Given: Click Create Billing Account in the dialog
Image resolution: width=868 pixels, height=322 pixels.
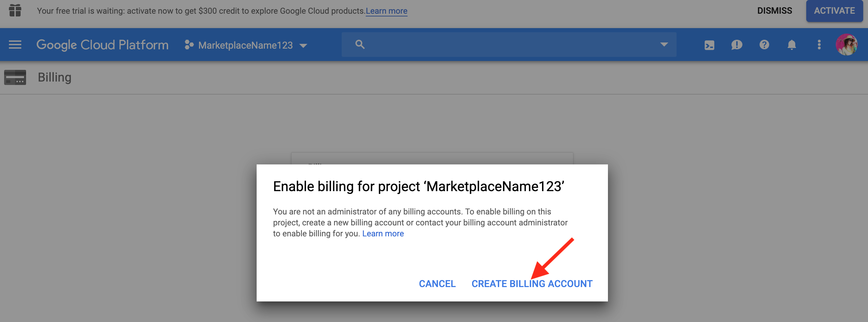Looking at the screenshot, I should pyautogui.click(x=532, y=284).
